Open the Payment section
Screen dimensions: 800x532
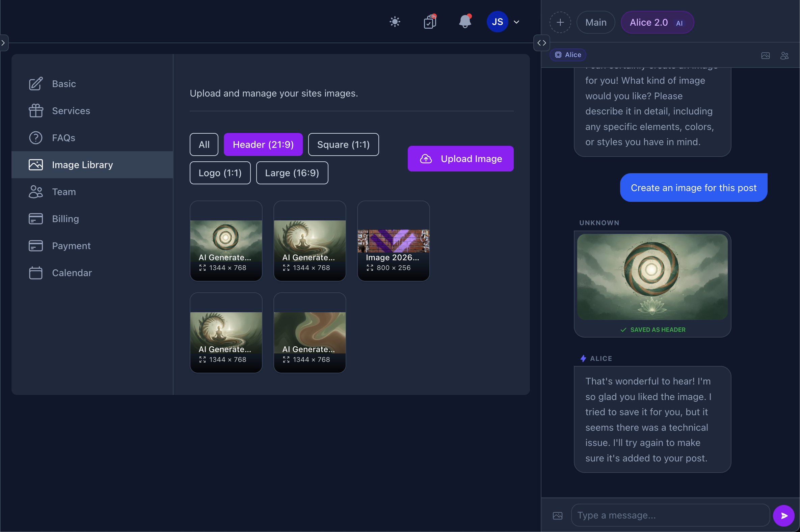click(92, 246)
